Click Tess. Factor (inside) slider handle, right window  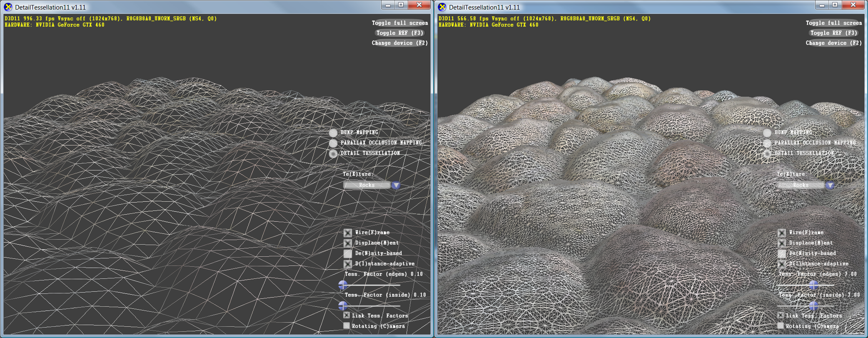click(813, 306)
